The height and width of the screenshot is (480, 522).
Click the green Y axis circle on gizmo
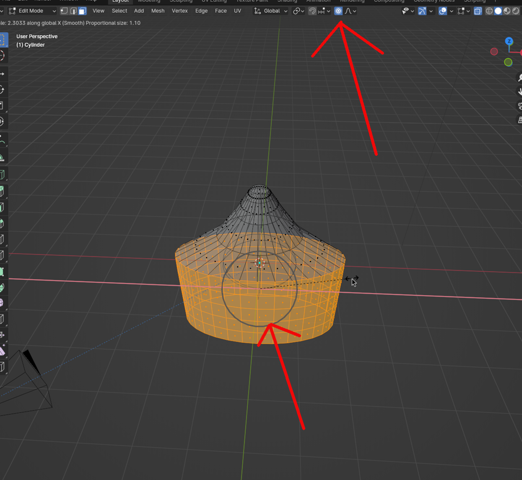point(508,62)
